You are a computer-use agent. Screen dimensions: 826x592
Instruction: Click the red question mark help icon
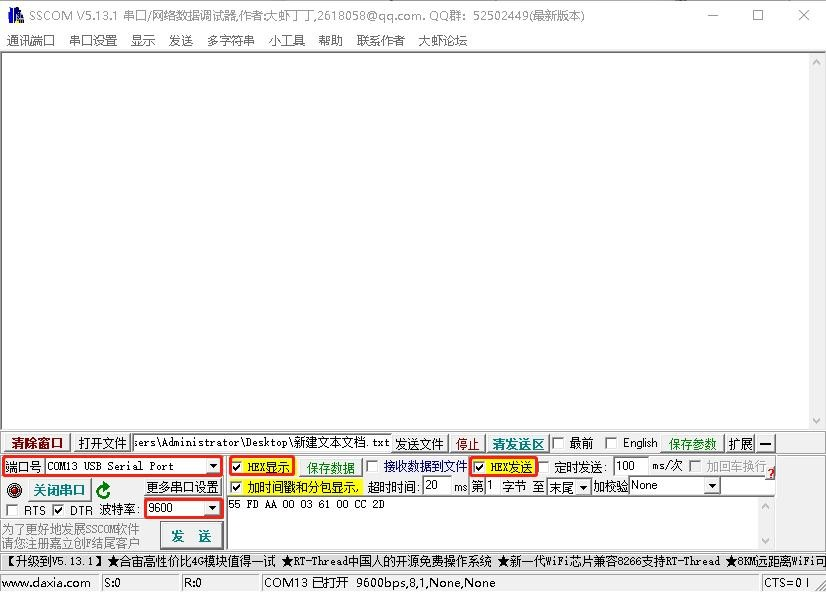[x=771, y=472]
